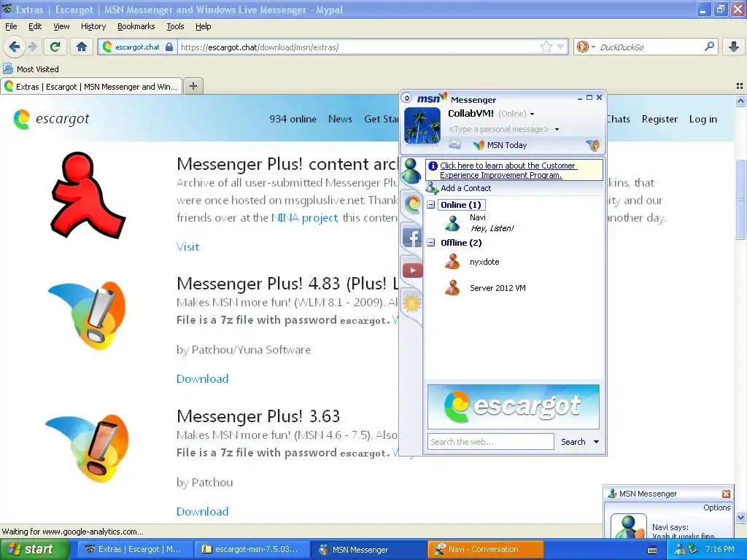
Task: Click nyxdote's offline buddy icon
Action: coord(452,262)
